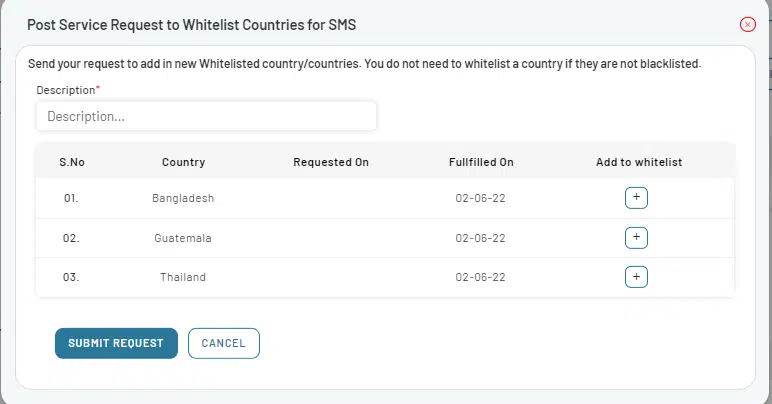This screenshot has width=772, height=404.
Task: Add Guatemala to whitelist with plus icon
Action: 636,238
